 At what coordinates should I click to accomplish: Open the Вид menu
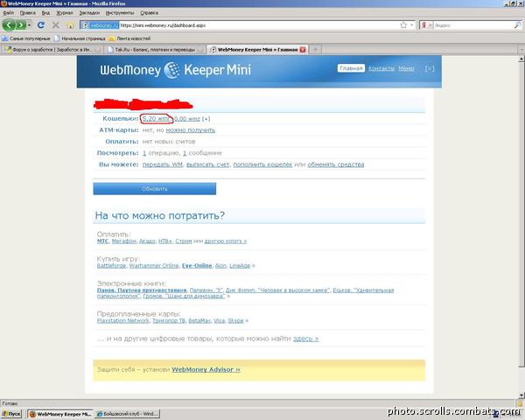45,13
